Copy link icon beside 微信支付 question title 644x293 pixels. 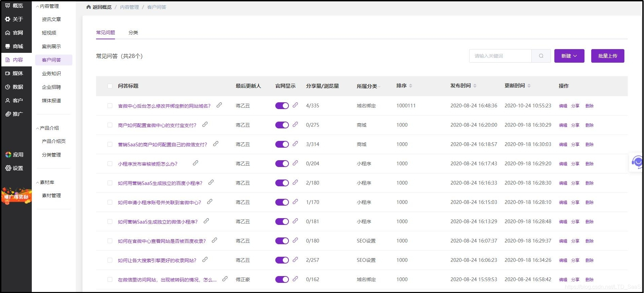[x=216, y=144]
